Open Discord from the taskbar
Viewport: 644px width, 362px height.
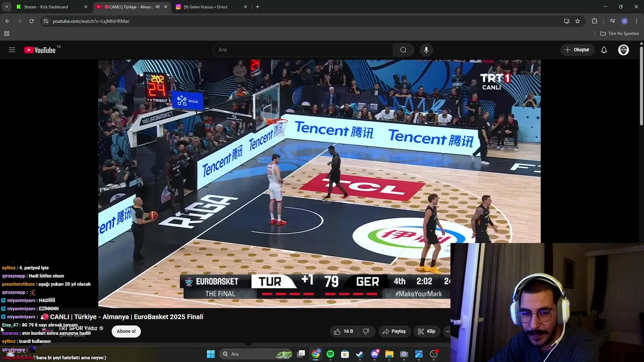pyautogui.click(x=374, y=354)
